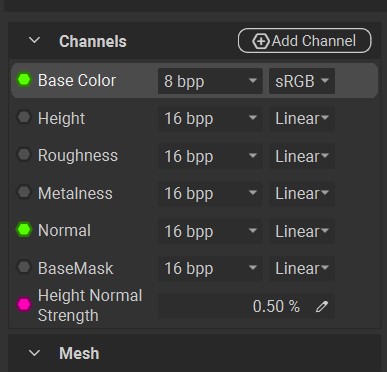Open the Base Color 8 bpp dropdown
Image resolution: width=387 pixels, height=372 pixels.
tap(210, 81)
